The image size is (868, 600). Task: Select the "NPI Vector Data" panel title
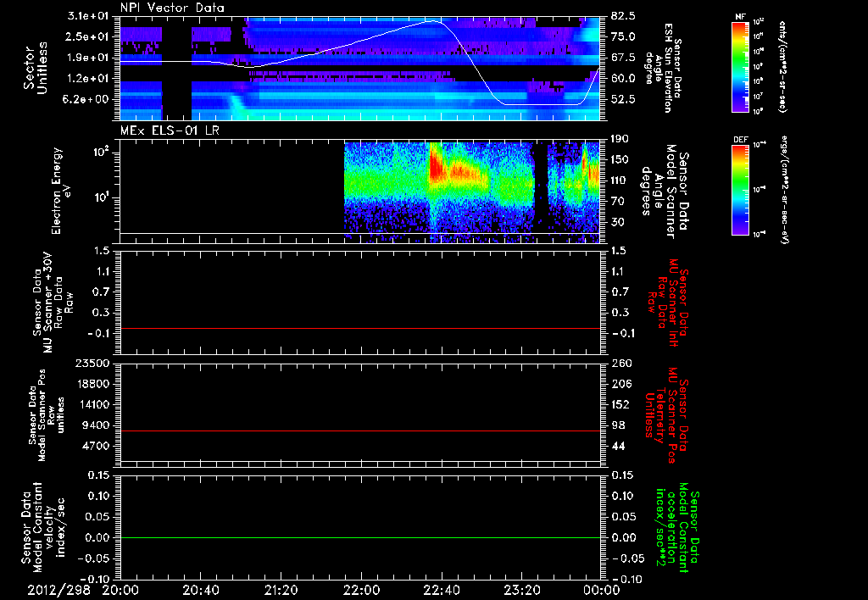tap(172, 8)
